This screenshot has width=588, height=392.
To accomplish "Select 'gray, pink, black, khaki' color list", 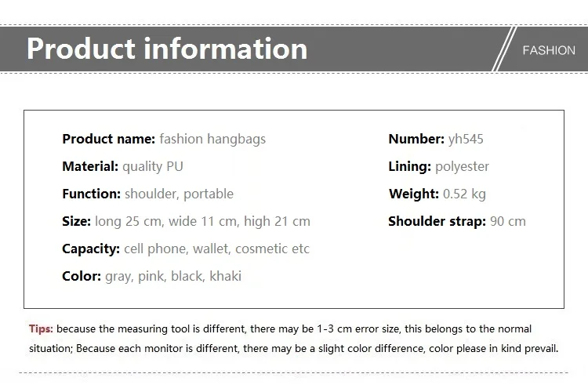I will pos(173,277).
